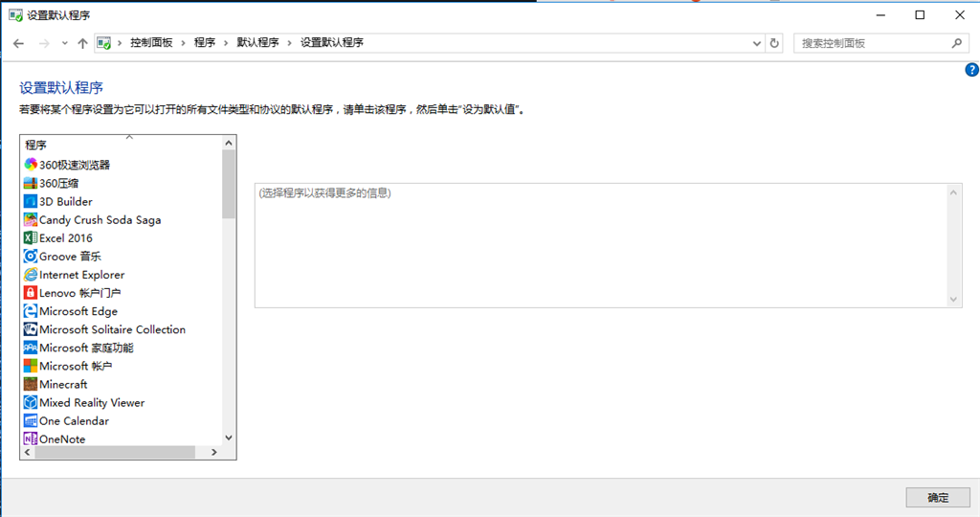This screenshot has width=980, height=517.
Task: Refresh the address bar location
Action: point(774,43)
